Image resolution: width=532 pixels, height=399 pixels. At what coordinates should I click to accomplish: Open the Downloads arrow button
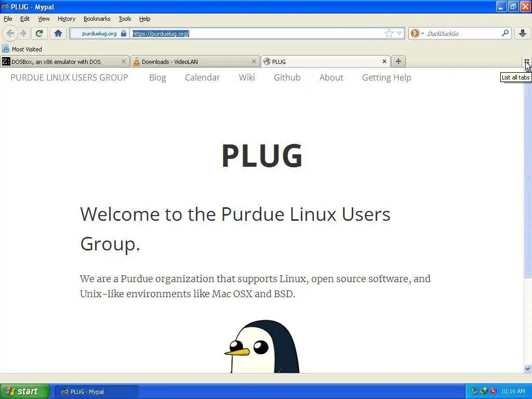523,33
